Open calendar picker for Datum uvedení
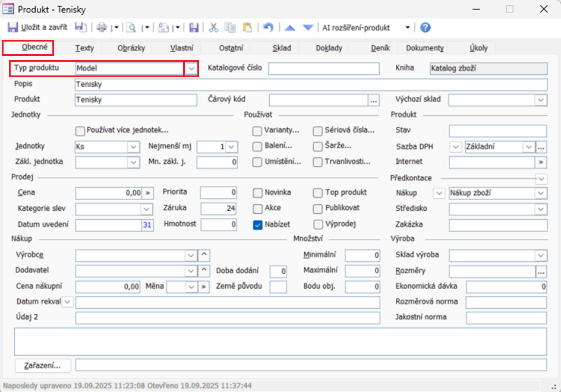The width and height of the screenshot is (561, 392). pyautogui.click(x=147, y=225)
